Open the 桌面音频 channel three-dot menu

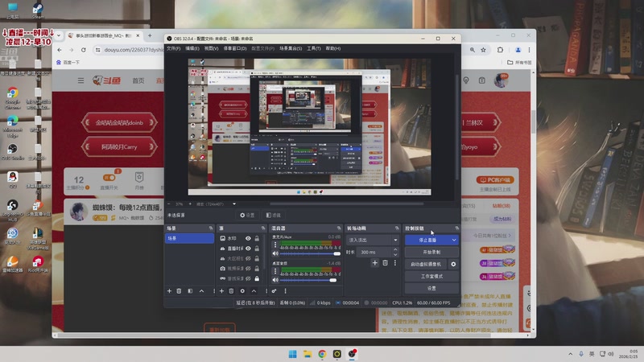click(x=275, y=271)
